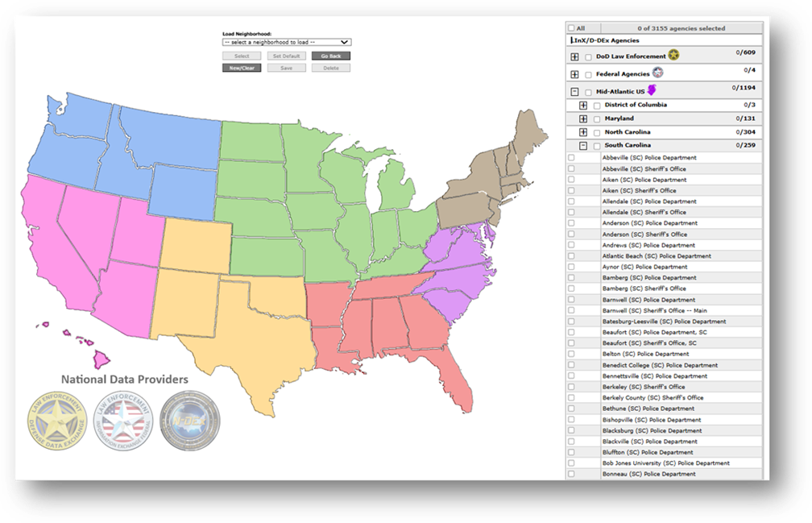Check the Abbeville (SC) Police Department checkbox
This screenshot has height=523, width=812.
click(572, 157)
